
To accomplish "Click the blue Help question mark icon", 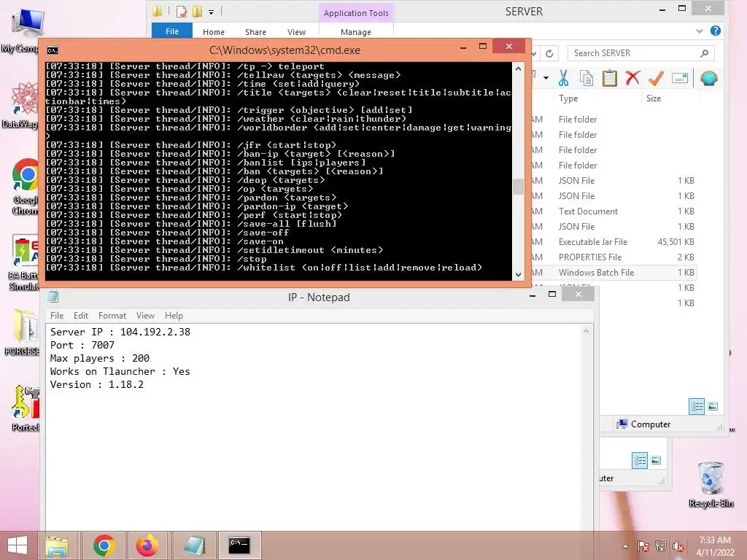I will tap(715, 31).
